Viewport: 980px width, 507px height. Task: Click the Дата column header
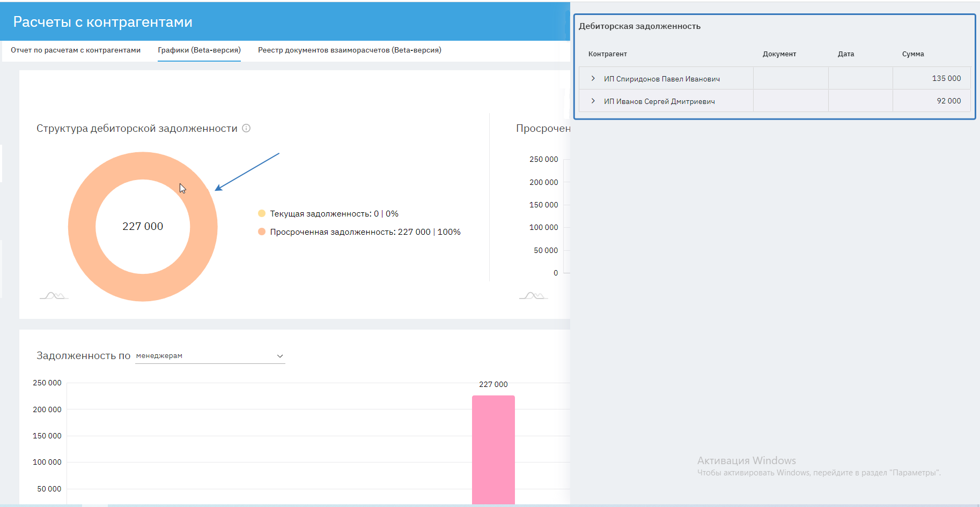845,54
